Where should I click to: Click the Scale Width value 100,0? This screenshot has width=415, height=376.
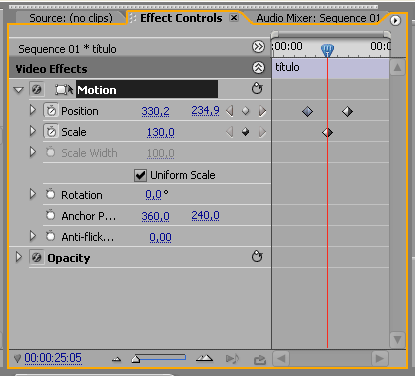161,153
